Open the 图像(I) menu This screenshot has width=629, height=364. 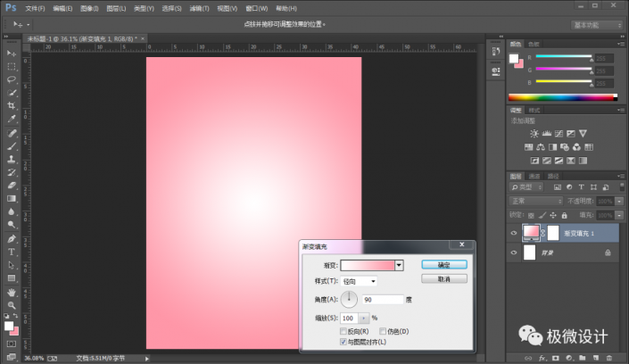pyautogui.click(x=88, y=7)
